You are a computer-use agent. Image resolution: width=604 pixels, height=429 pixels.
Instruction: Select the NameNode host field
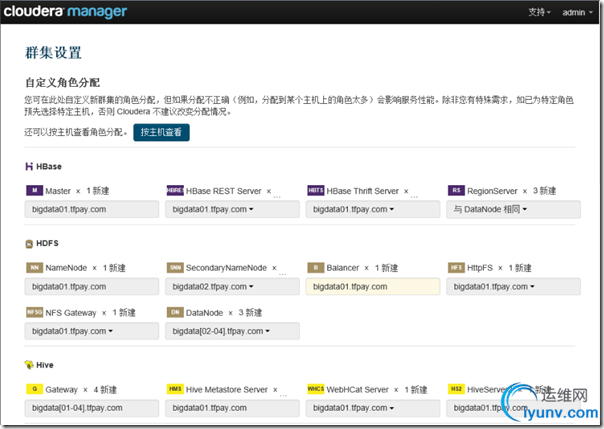coord(92,287)
